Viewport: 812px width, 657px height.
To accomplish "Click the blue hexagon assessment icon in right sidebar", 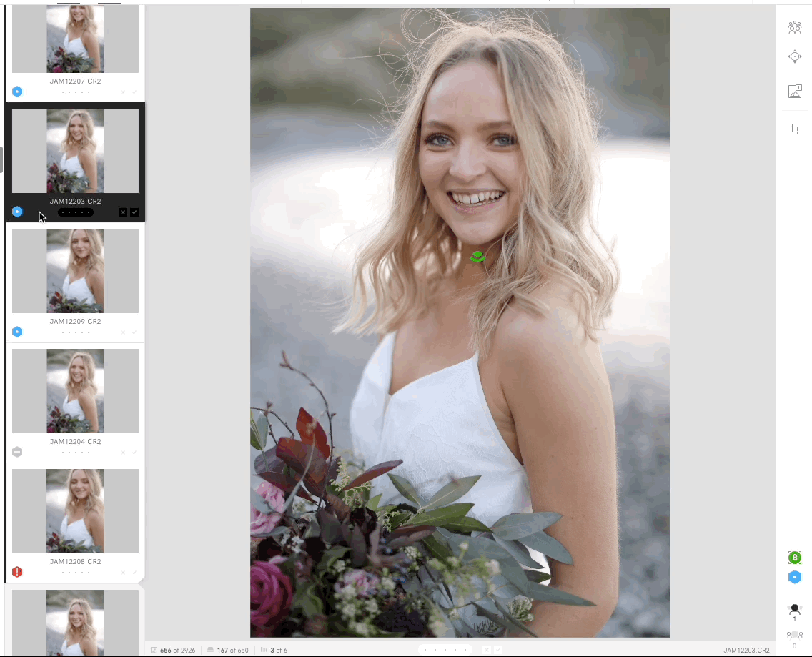I will click(x=794, y=577).
